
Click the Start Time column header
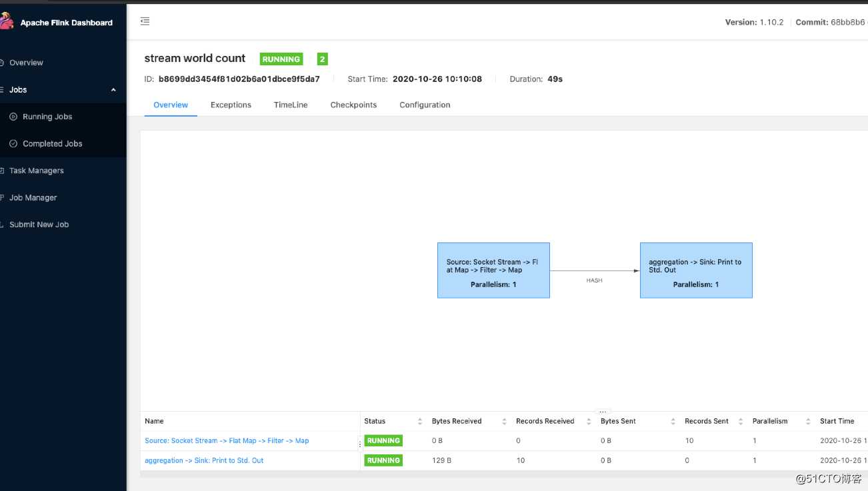click(837, 421)
